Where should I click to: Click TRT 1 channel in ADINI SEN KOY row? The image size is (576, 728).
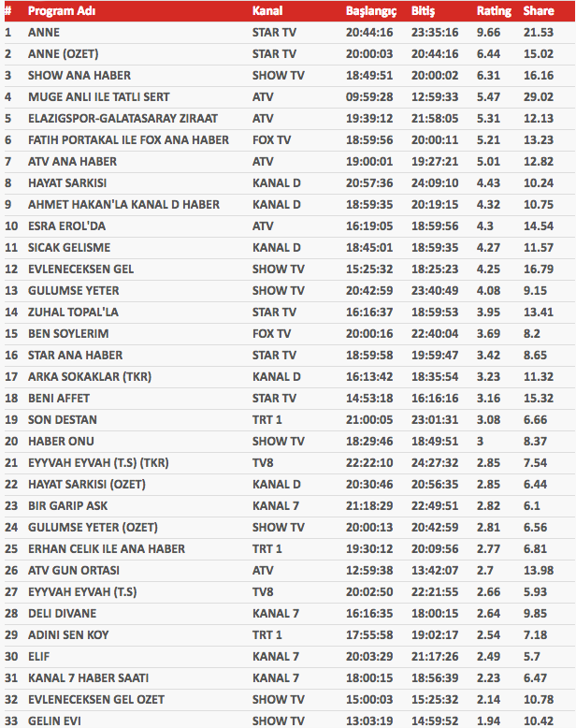[x=266, y=634]
